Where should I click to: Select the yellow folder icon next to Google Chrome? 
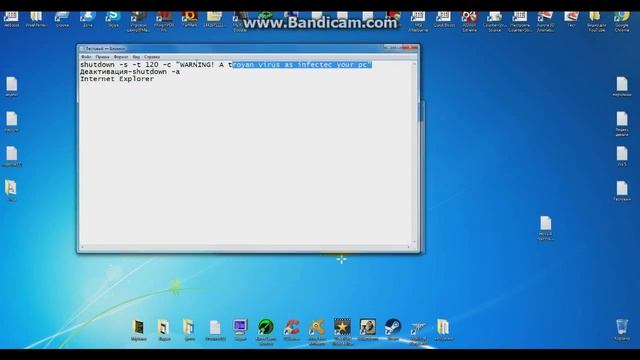click(596, 21)
